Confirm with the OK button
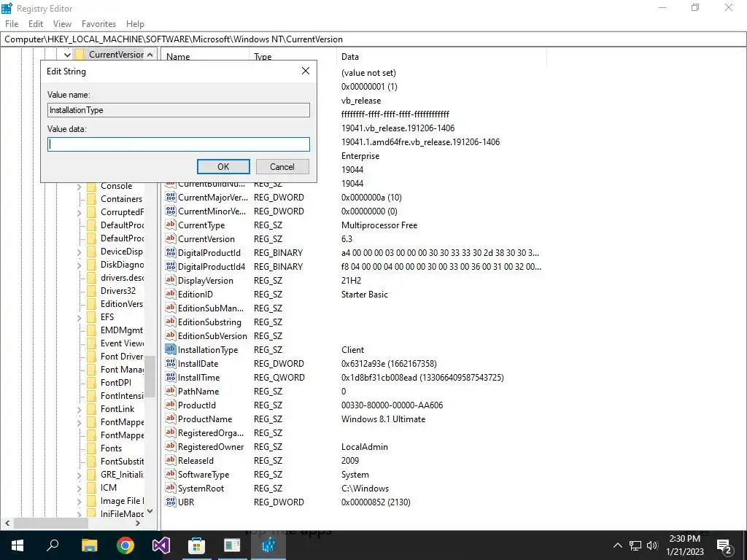This screenshot has height=560, width=747. pyautogui.click(x=223, y=167)
